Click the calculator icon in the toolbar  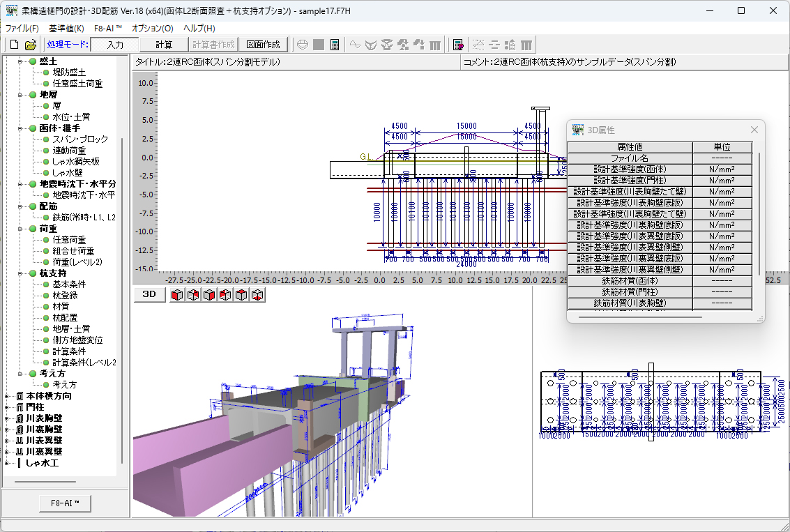tap(335, 45)
